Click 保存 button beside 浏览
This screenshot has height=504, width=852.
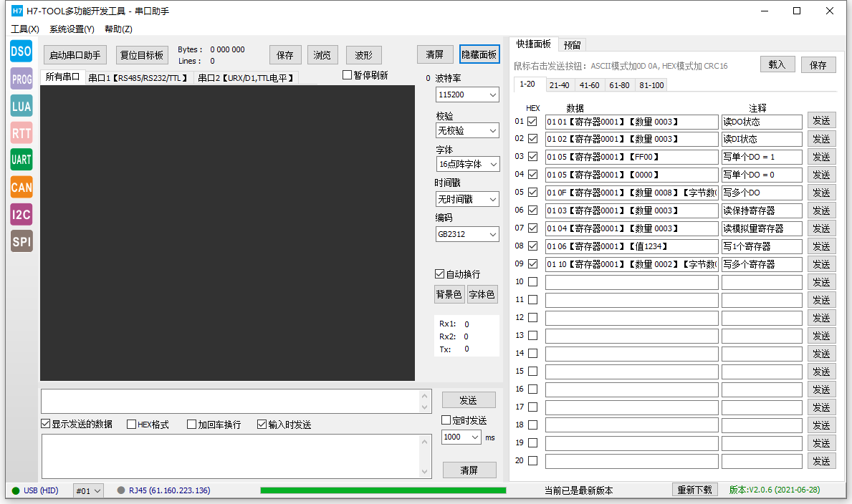(285, 55)
